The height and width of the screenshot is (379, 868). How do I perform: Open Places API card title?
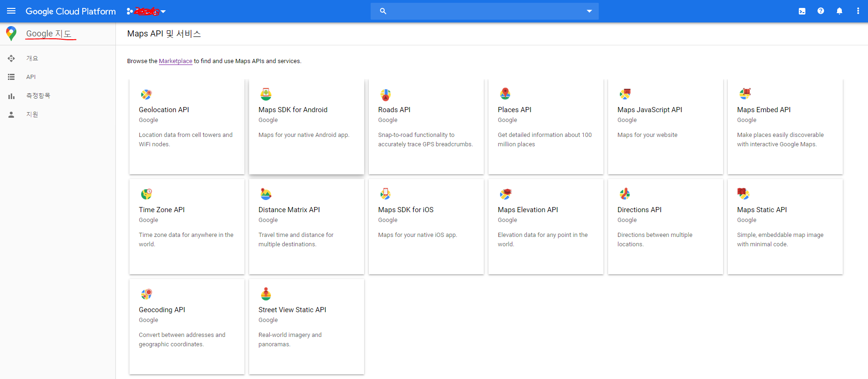[x=515, y=110]
